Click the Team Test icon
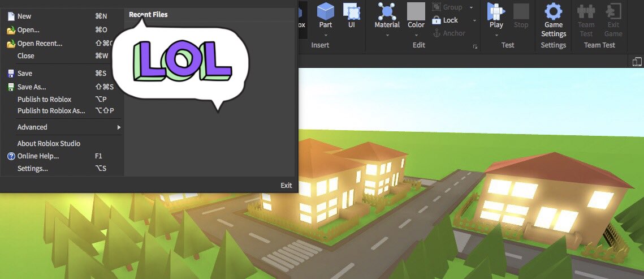Screen dimensions: 644x279 pos(586,11)
